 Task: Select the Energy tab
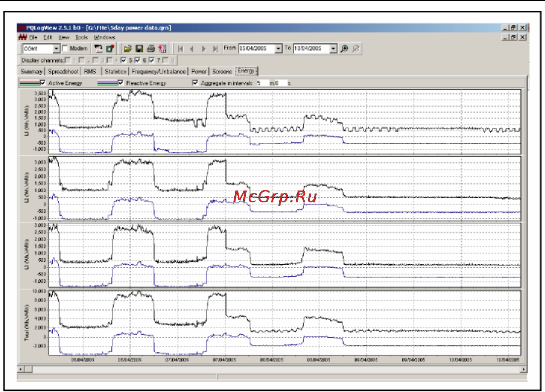[x=247, y=70]
